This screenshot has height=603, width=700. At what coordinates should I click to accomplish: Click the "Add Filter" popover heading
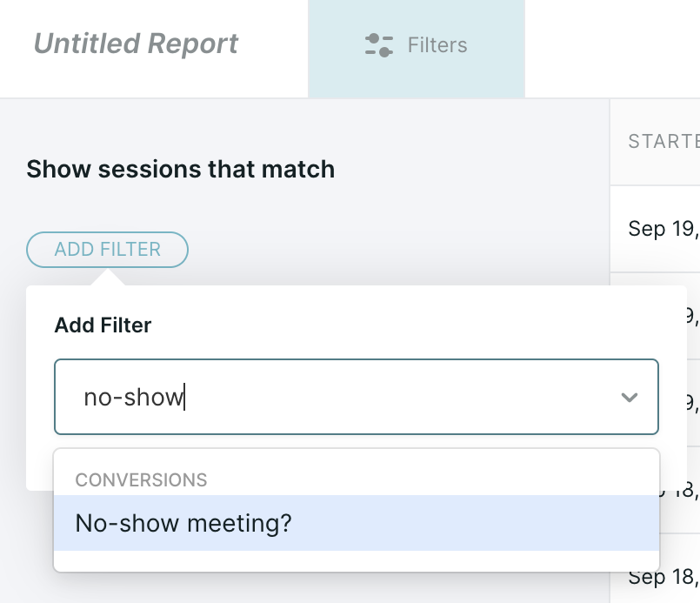click(103, 325)
